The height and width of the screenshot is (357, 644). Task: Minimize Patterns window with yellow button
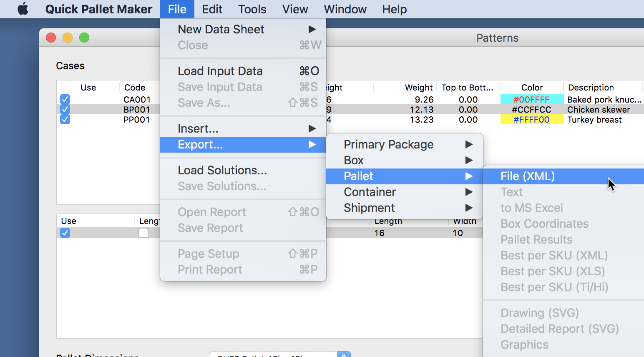[x=68, y=38]
